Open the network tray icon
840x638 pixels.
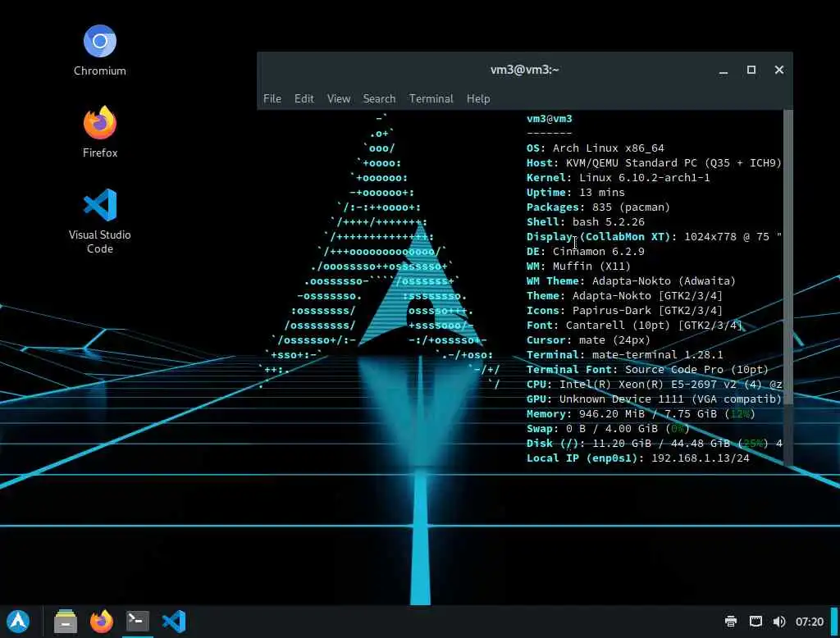point(756,622)
